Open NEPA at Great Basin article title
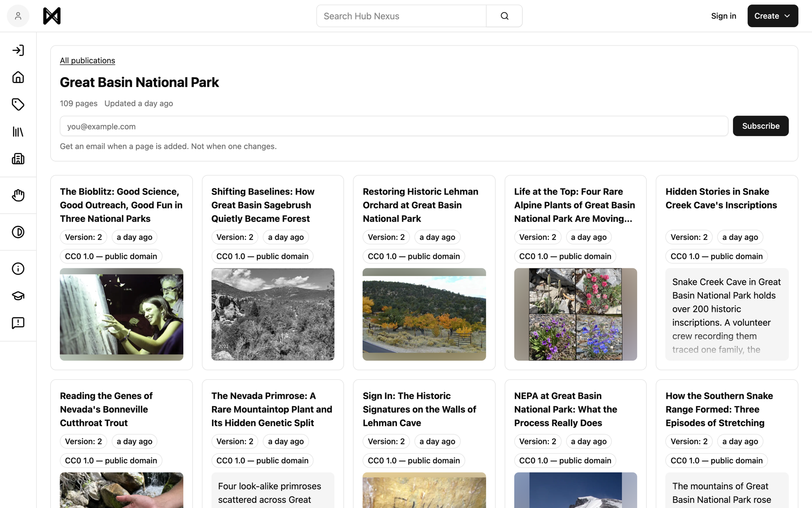This screenshot has width=812, height=508. click(566, 409)
